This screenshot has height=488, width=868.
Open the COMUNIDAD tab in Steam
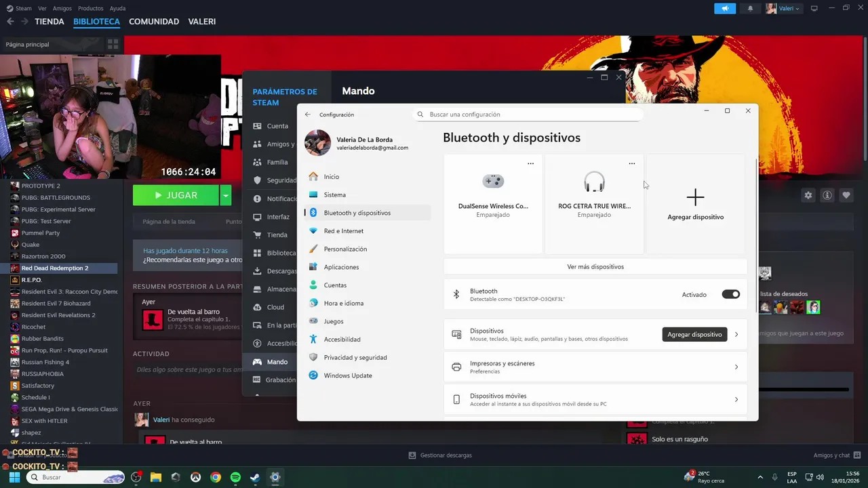[154, 22]
